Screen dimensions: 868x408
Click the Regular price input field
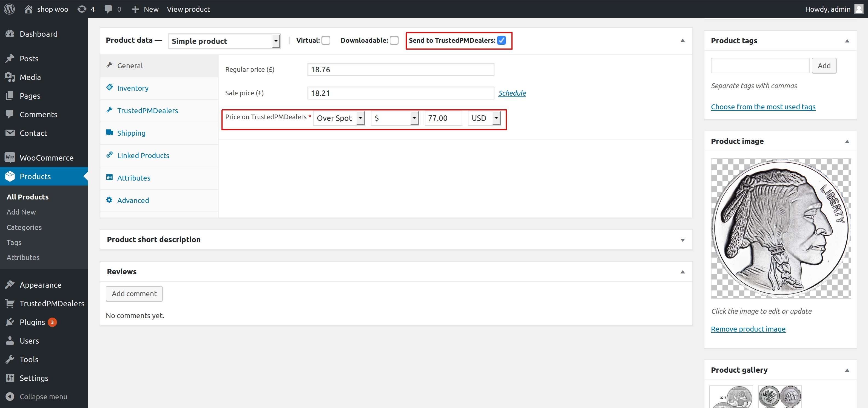(x=401, y=70)
